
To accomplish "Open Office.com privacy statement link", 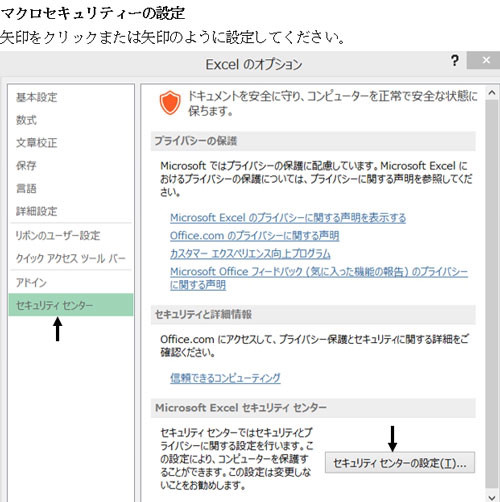I will tap(254, 236).
